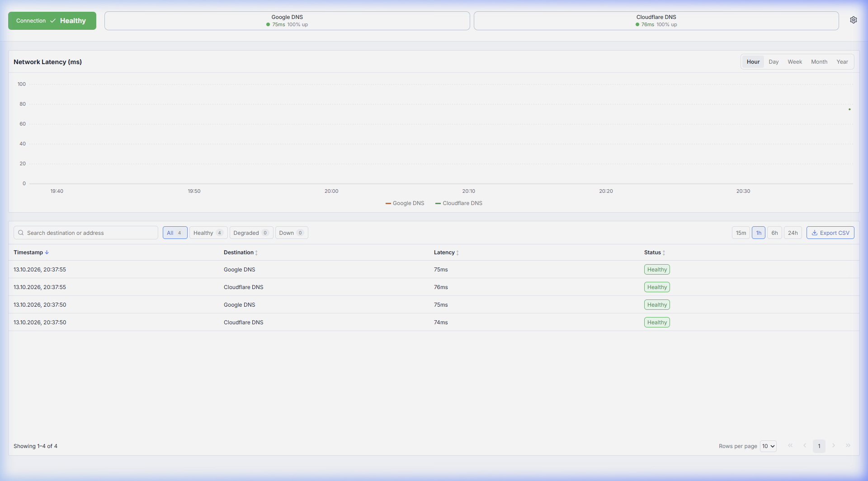Sort by the Destination column sort icon
This screenshot has width=868, height=481.
coord(256,253)
